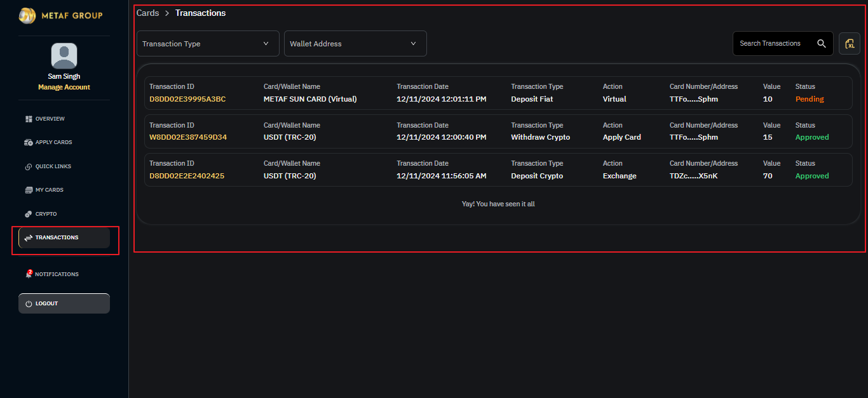
Task: Expand the Wallet Address dropdown
Action: coord(355,44)
